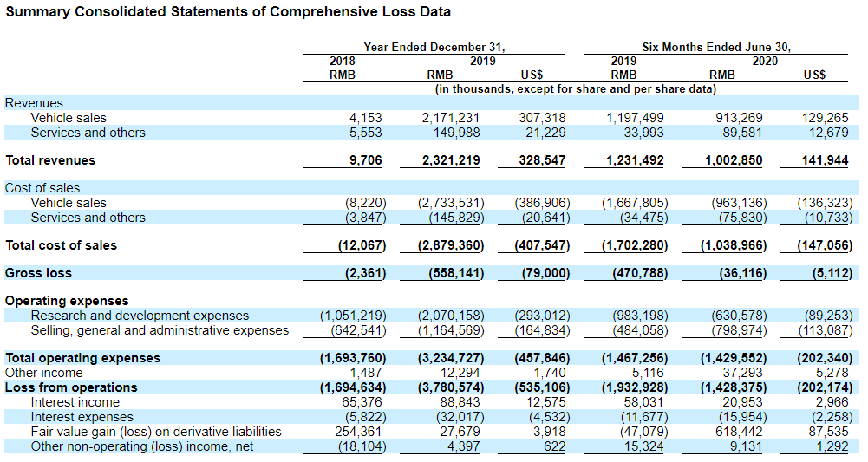Select the Total cost of sales label
The image size is (868, 462).
[x=61, y=245]
